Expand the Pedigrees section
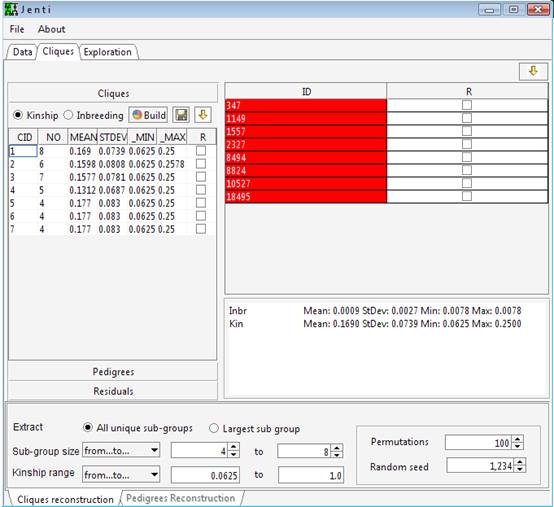 click(113, 372)
